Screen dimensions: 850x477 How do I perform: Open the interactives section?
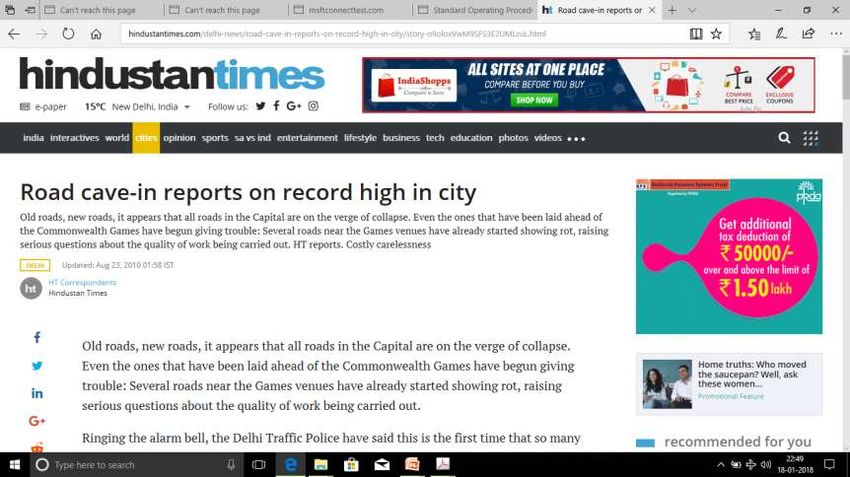74,138
